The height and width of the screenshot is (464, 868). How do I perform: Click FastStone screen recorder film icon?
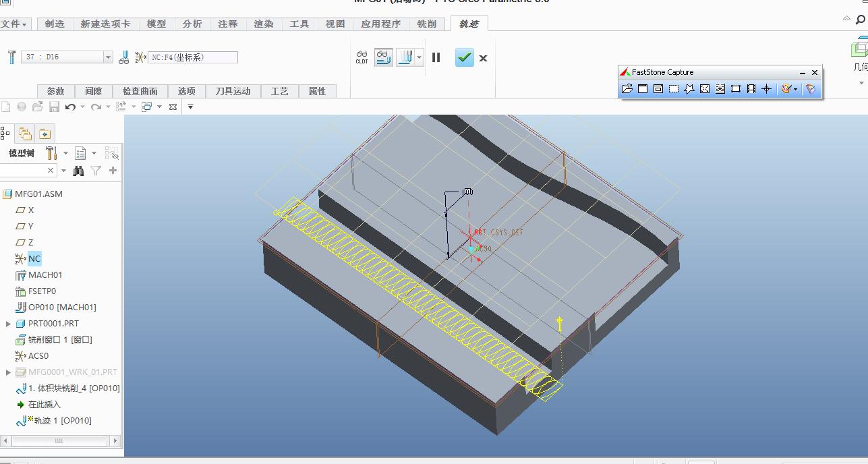point(751,88)
